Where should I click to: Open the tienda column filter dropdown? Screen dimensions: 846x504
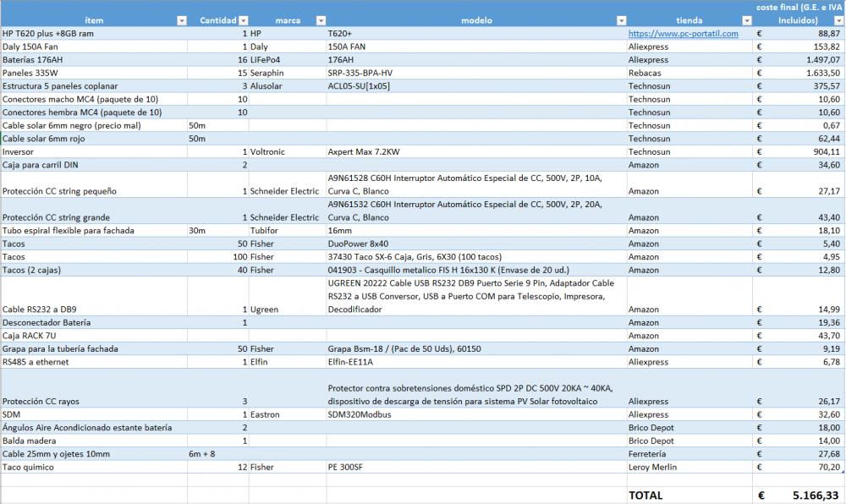pyautogui.click(x=747, y=20)
